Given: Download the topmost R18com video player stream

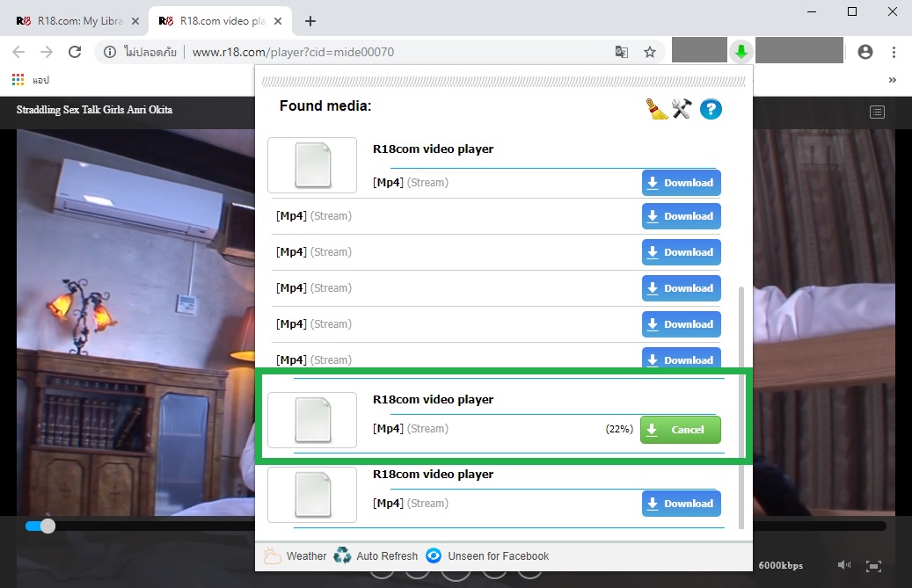Looking at the screenshot, I should pos(681,183).
